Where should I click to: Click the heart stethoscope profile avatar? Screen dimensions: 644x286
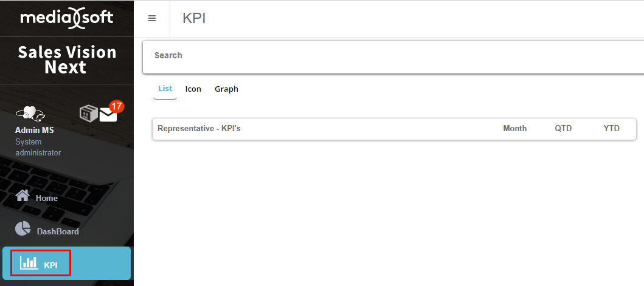[30, 114]
